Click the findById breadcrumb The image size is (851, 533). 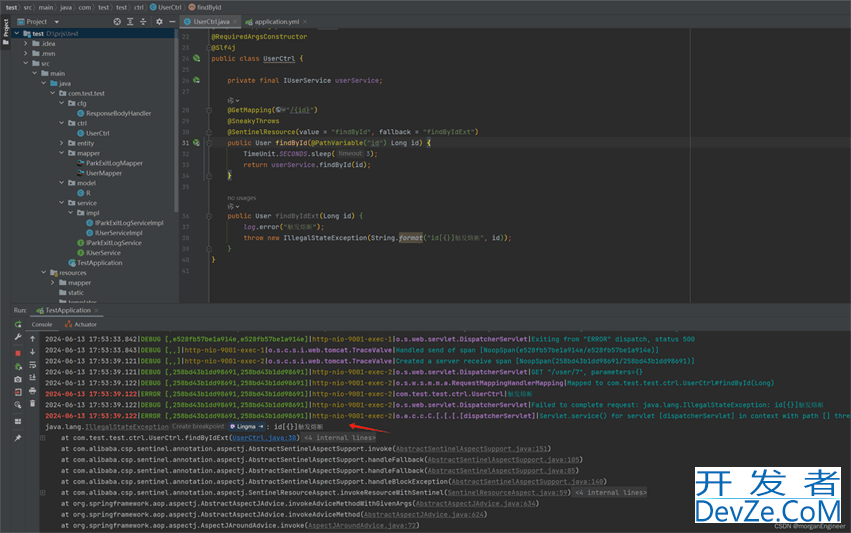tap(205, 7)
